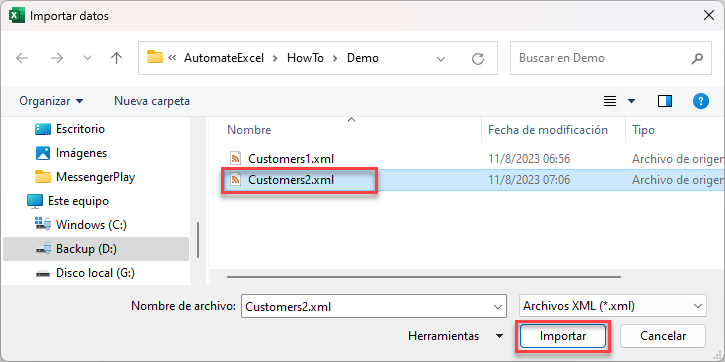
Task: Click the Disco local (G:) drive icon
Action: [x=43, y=273]
